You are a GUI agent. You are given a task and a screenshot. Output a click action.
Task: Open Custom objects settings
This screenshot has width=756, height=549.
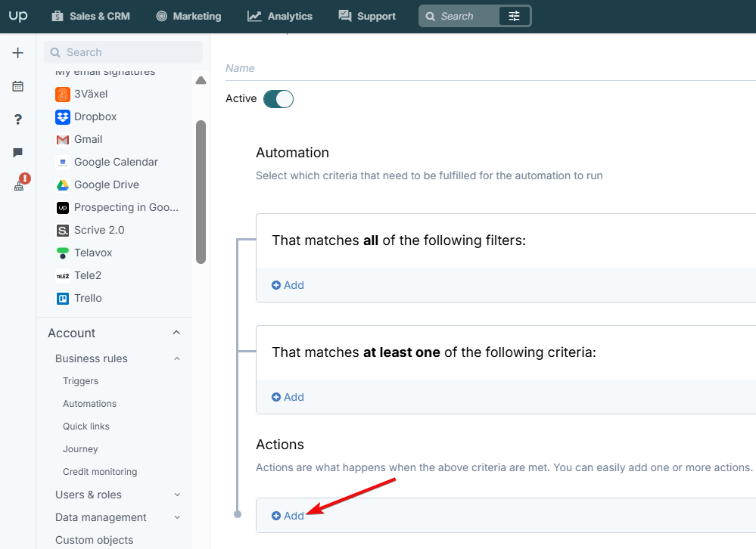(x=94, y=540)
